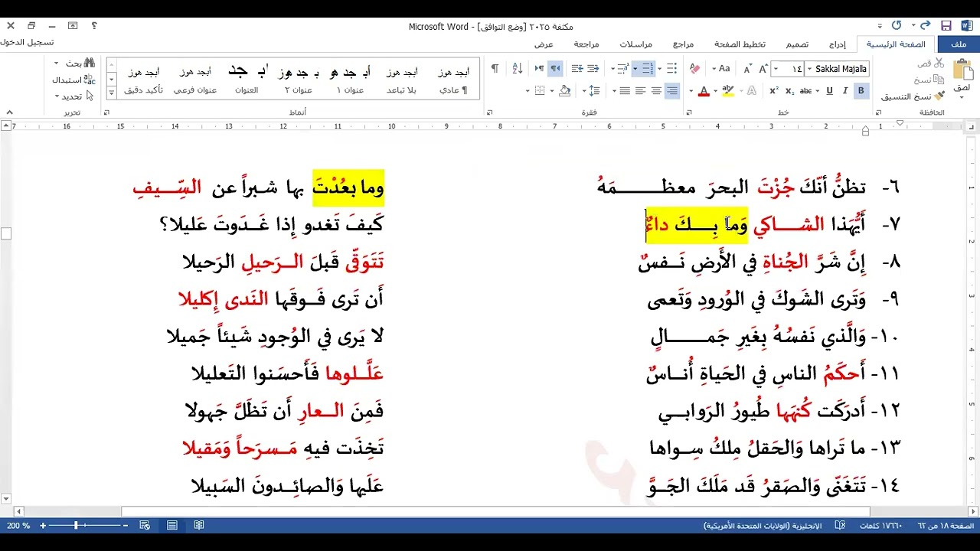Apply the yellow text highlight pen
This screenshot has width=980, height=551.
pos(728,90)
